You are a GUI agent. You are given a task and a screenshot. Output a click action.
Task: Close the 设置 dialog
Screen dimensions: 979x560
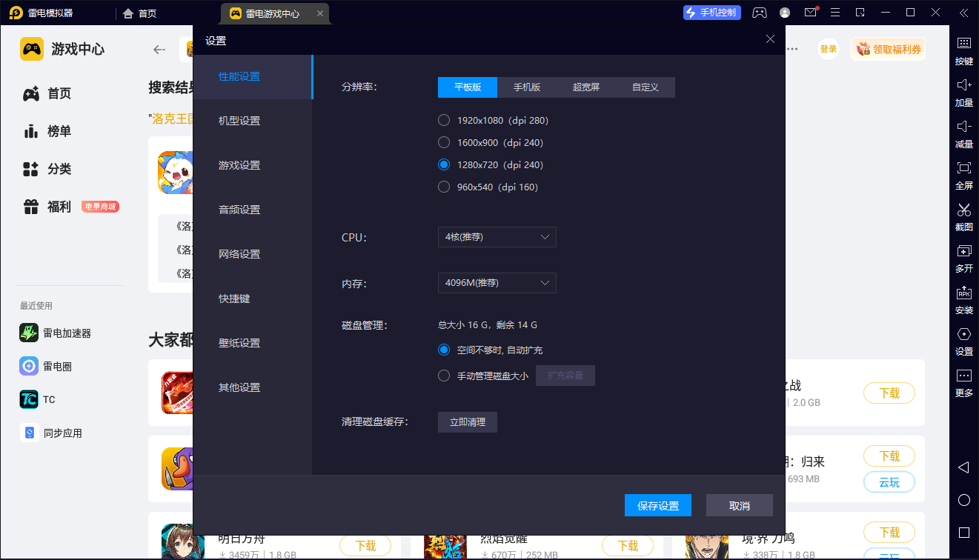(770, 39)
